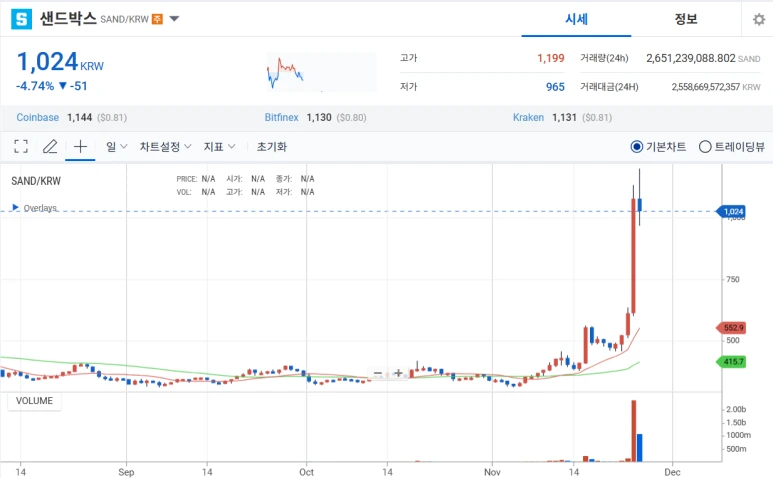The width and height of the screenshot is (773, 478).
Task: Open the 일 interval dropdown
Action: pos(117,146)
